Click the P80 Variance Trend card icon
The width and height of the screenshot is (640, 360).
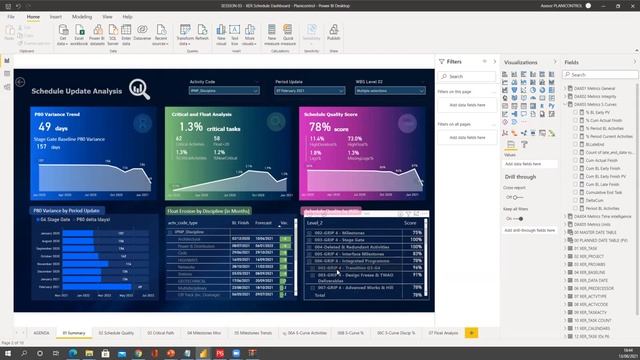click(x=142, y=123)
